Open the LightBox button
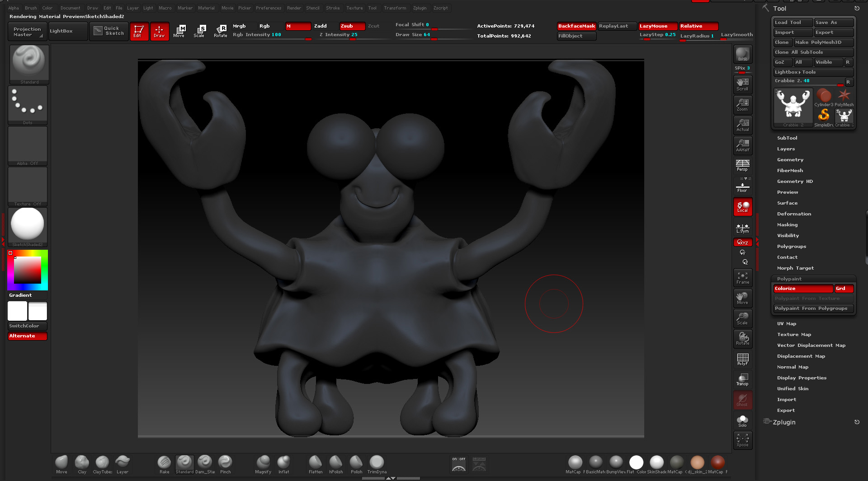 click(68, 31)
